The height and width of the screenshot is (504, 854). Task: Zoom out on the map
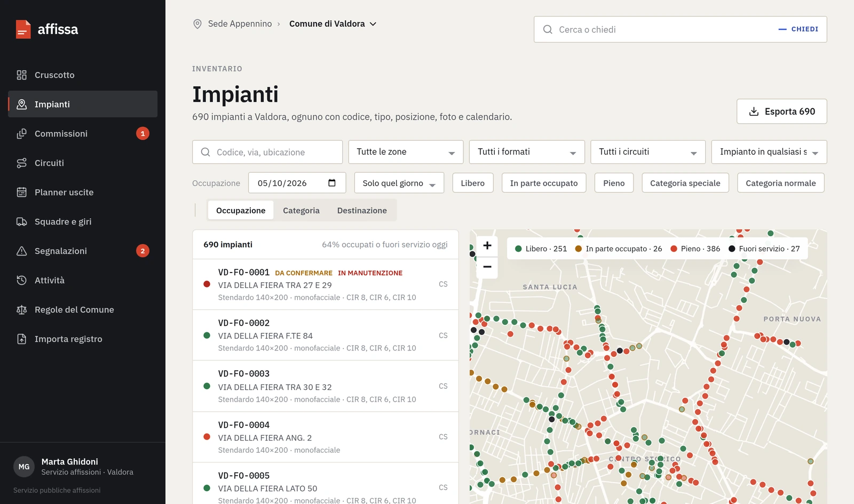(487, 267)
